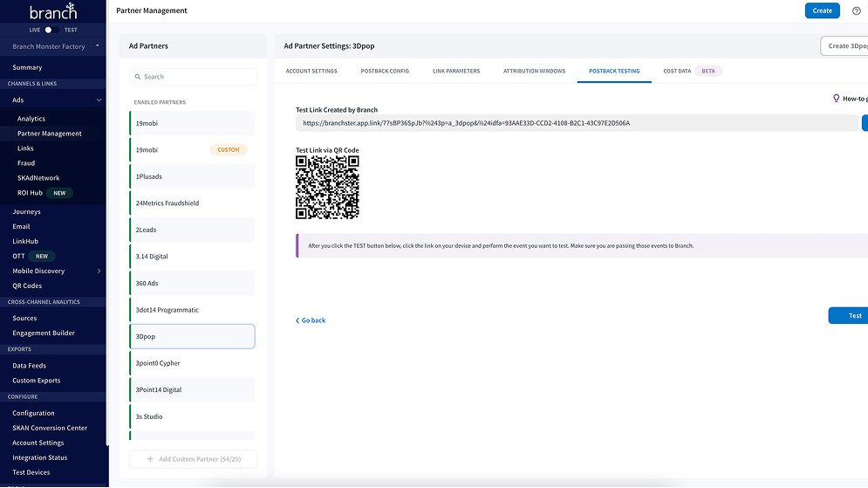Image resolution: width=868 pixels, height=488 pixels.
Task: Open the Email section
Action: click(21, 227)
